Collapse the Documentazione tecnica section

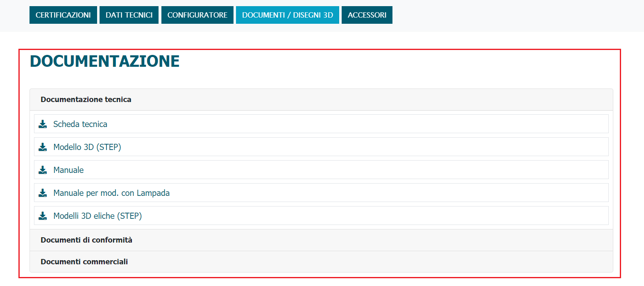point(321,100)
